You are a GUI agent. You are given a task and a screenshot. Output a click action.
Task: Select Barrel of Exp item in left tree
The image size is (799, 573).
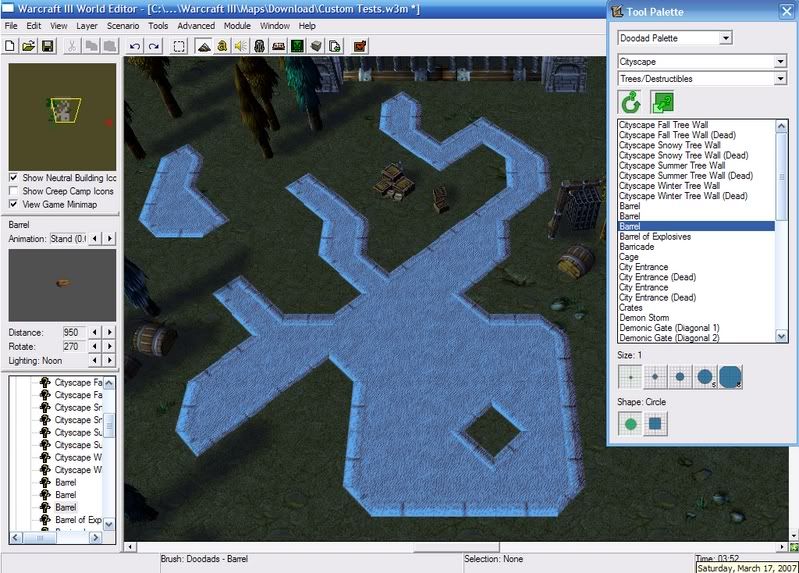tap(78, 520)
